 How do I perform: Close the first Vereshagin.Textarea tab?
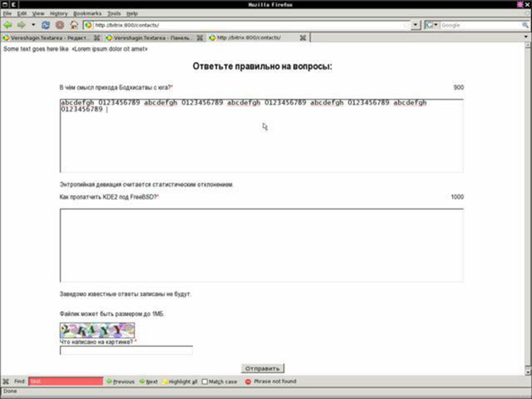(97, 38)
